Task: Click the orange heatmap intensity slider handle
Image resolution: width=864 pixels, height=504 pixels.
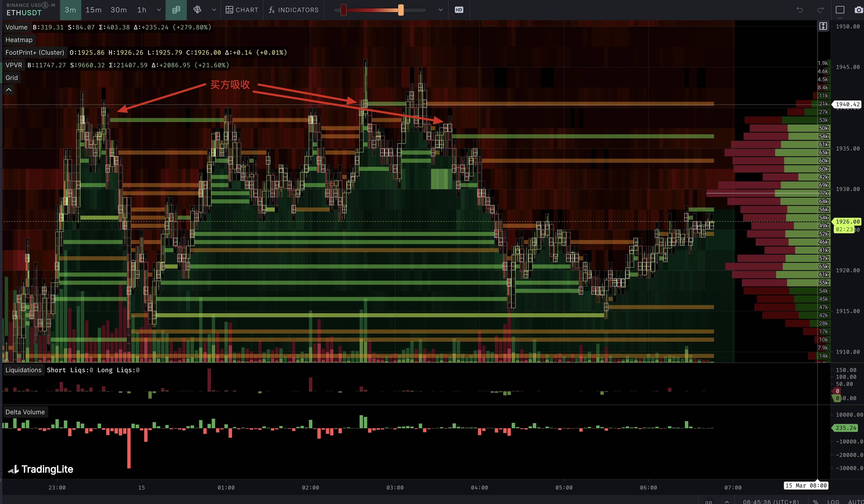Action: pyautogui.click(x=400, y=10)
